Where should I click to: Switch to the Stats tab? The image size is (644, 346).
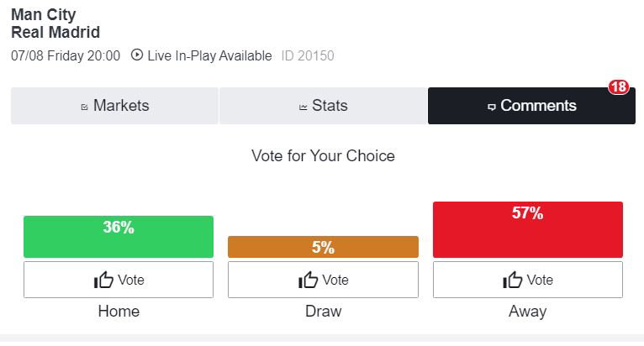tap(323, 106)
